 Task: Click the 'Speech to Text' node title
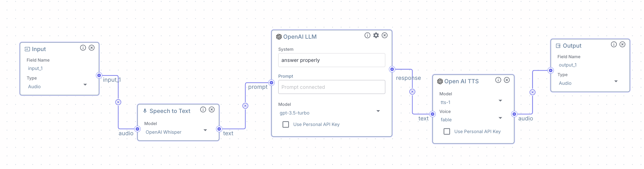point(170,111)
